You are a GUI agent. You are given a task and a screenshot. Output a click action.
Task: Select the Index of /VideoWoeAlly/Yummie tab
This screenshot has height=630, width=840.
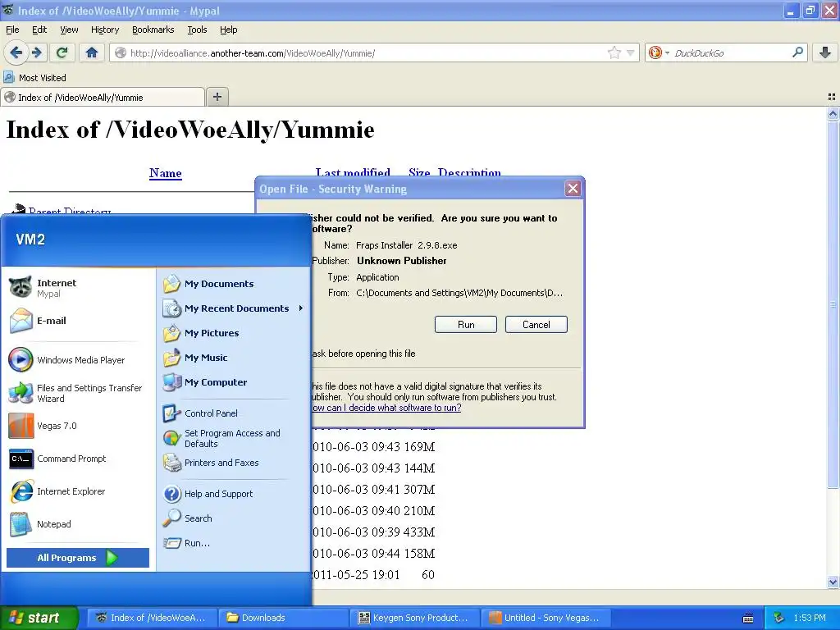pos(103,98)
